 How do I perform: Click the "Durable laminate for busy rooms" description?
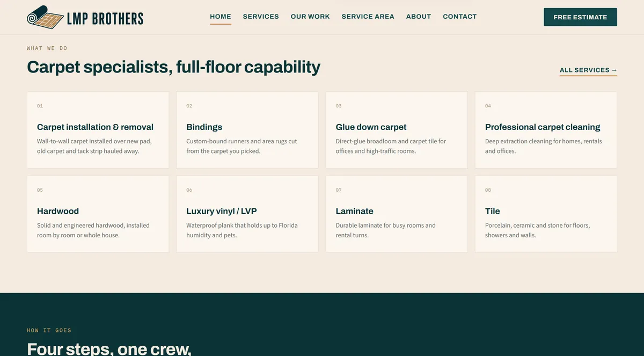386,230
